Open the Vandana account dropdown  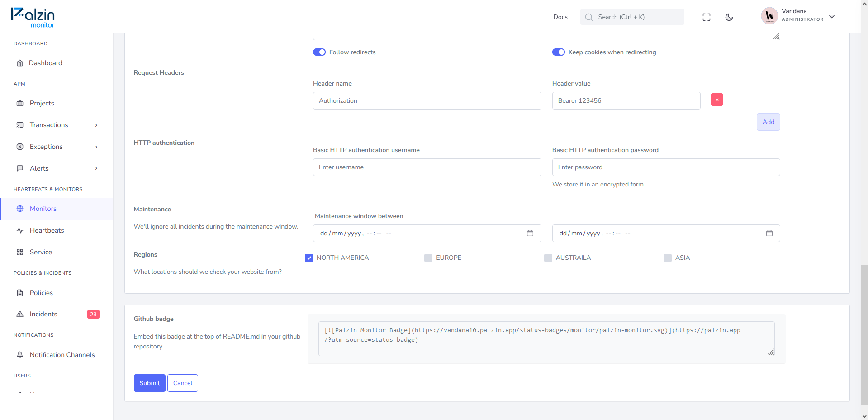tap(832, 17)
